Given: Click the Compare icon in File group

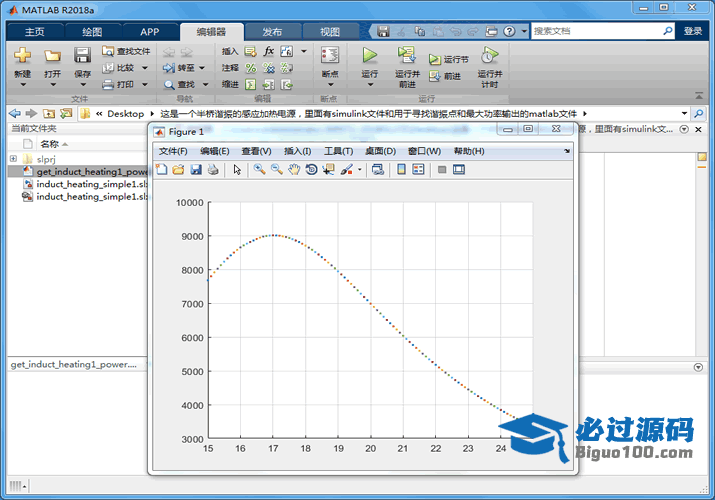Looking at the screenshot, I should pyautogui.click(x=108, y=68).
